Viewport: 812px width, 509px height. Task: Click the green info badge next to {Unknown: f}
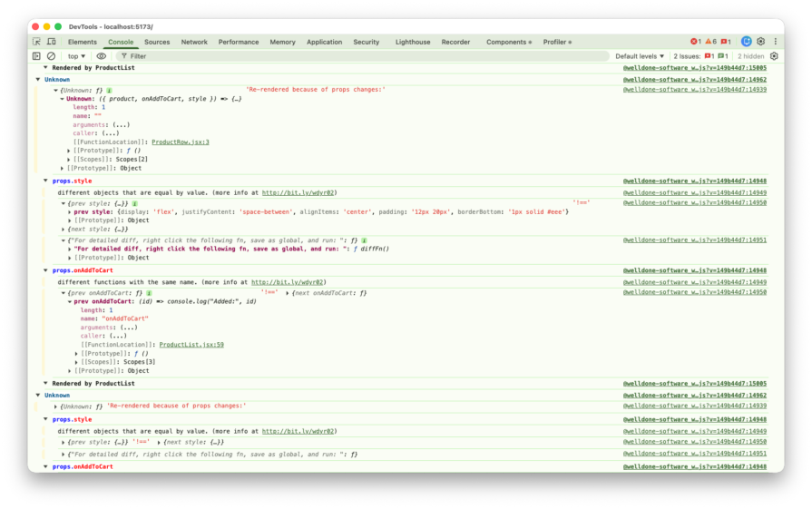coord(109,91)
